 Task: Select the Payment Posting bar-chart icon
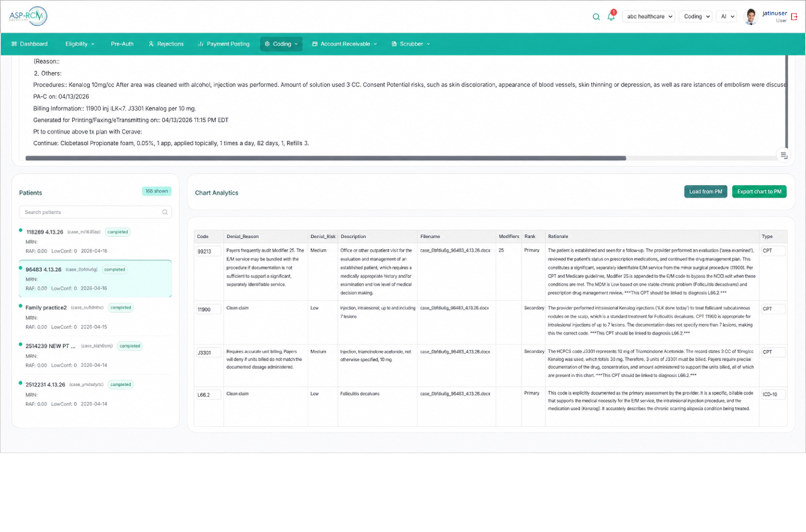click(201, 44)
